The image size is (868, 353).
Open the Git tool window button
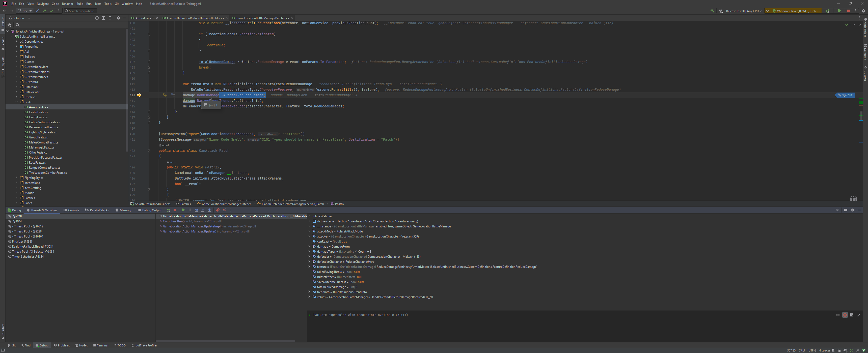(12, 345)
